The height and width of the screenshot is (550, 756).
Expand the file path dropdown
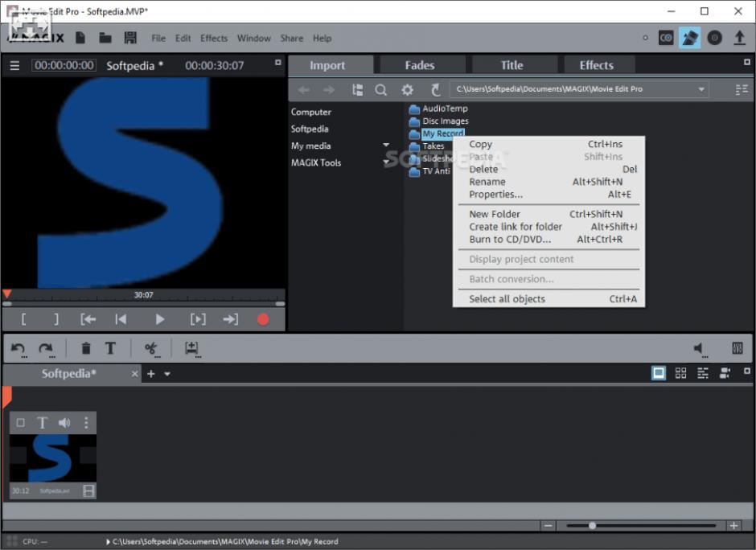[701, 89]
